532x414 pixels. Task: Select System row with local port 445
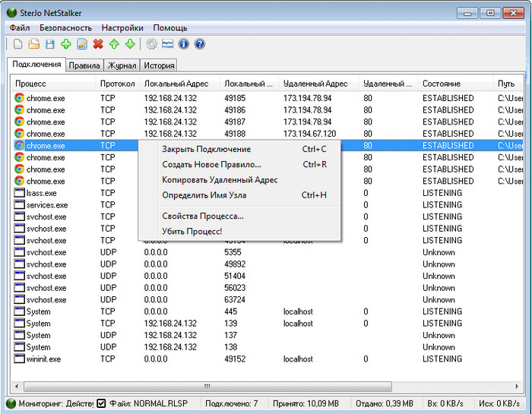point(268,311)
